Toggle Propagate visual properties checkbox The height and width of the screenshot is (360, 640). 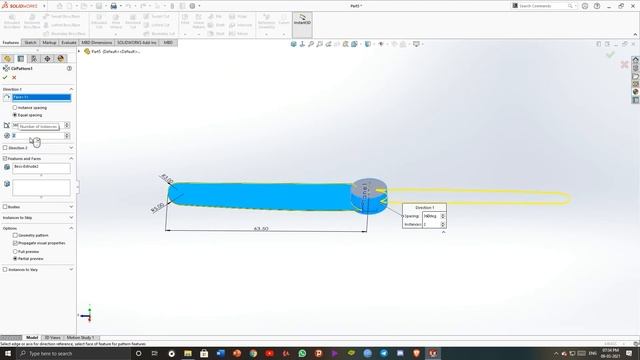(x=15, y=243)
